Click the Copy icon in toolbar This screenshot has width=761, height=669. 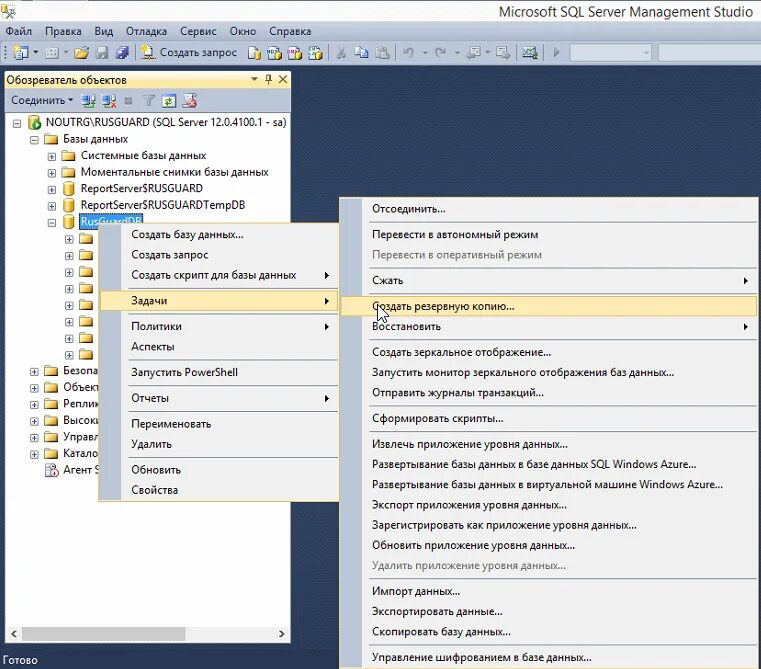[x=361, y=52]
